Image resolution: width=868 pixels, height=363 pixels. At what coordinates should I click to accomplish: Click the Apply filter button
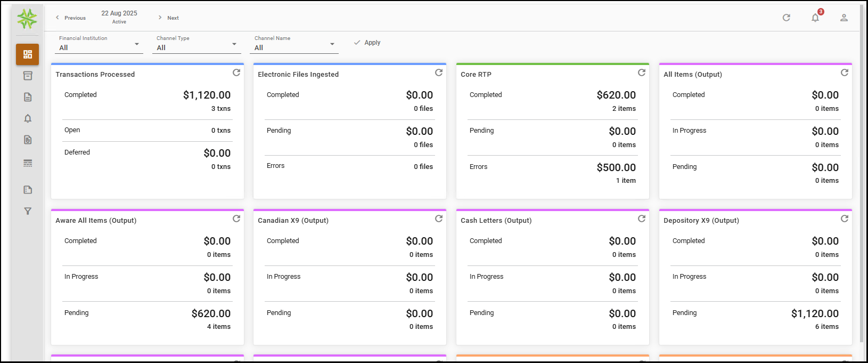367,43
